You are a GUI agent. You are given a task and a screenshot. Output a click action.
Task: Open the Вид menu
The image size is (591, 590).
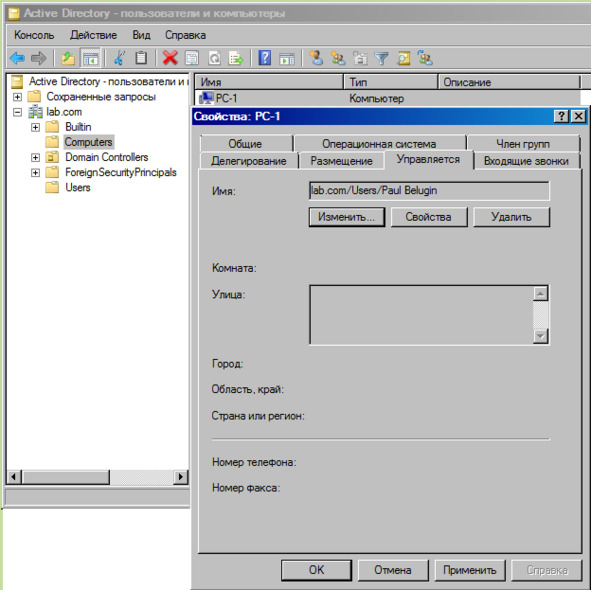[x=141, y=35]
